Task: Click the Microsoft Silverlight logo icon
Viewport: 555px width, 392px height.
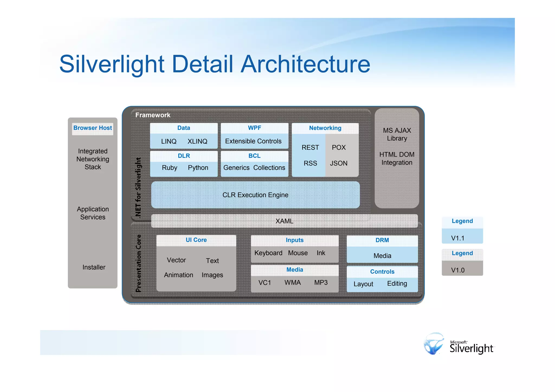Action: click(x=434, y=344)
